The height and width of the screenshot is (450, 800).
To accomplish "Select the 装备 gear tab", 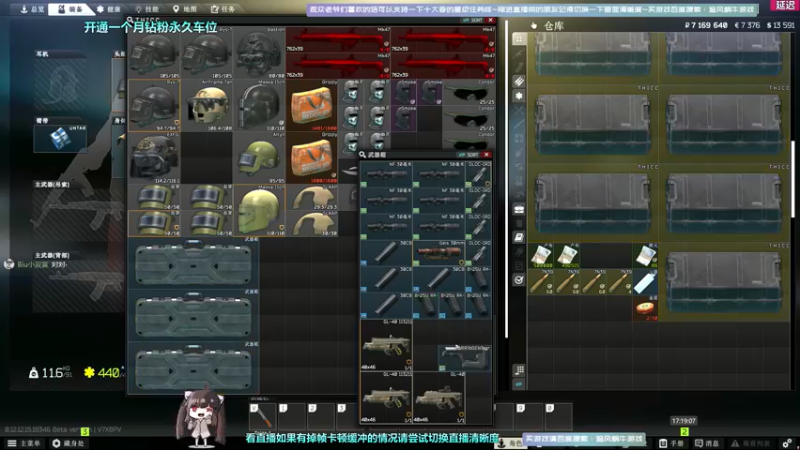I will point(70,9).
